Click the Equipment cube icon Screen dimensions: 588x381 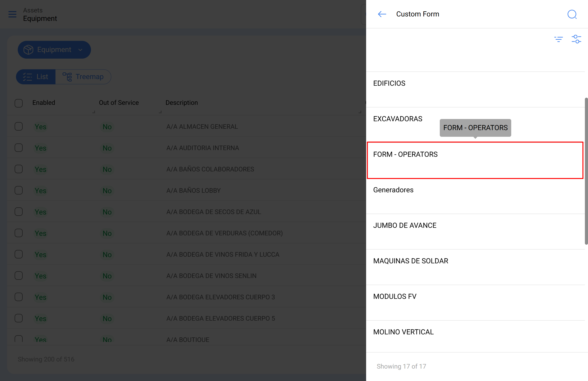pos(28,50)
